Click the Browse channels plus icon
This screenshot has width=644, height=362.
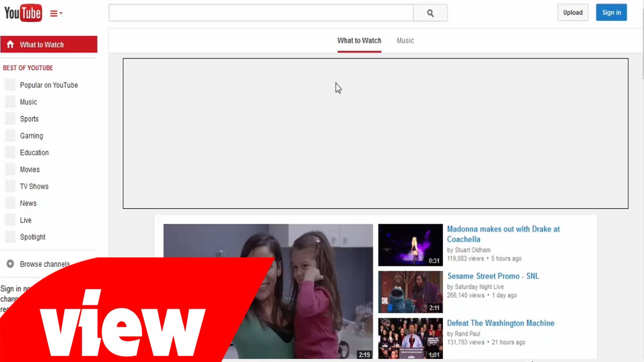[x=10, y=264]
